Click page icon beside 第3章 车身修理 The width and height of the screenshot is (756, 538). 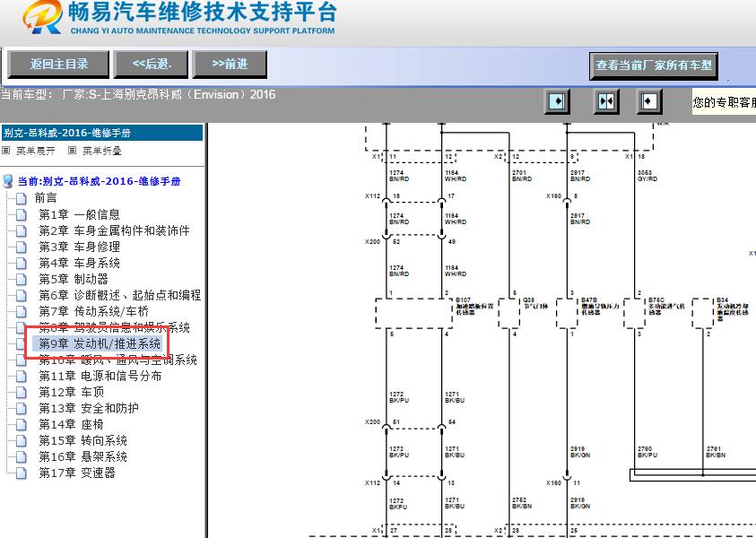[x=21, y=247]
